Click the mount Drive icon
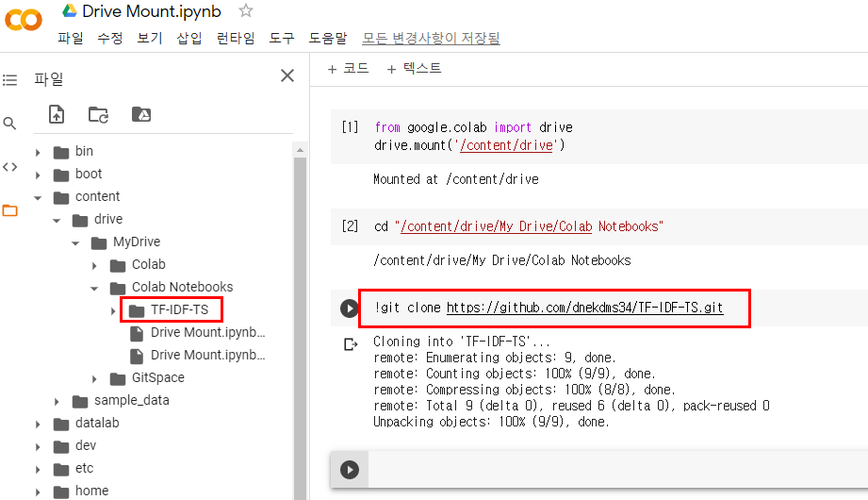The height and width of the screenshot is (500, 868). pyautogui.click(x=141, y=114)
